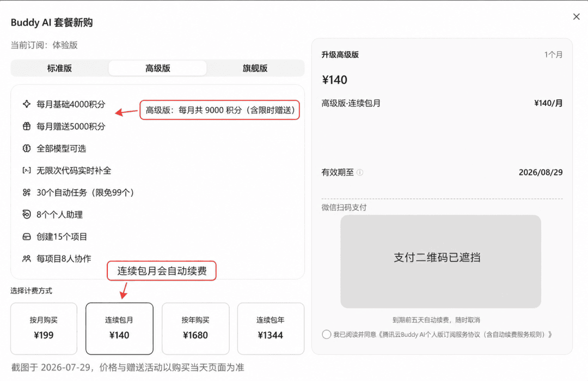Click the project icon beside 创建15个项目
Image resolution: width=588 pixels, height=381 pixels.
point(27,237)
